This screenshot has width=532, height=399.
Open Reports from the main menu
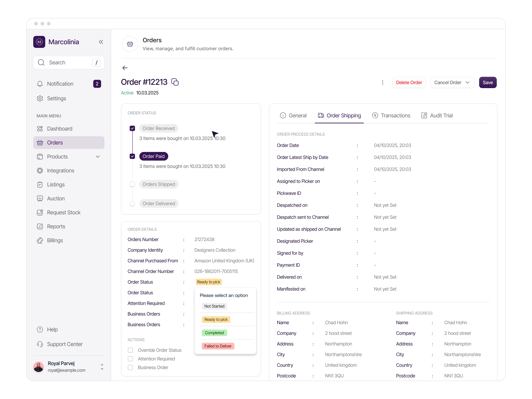coord(56,226)
